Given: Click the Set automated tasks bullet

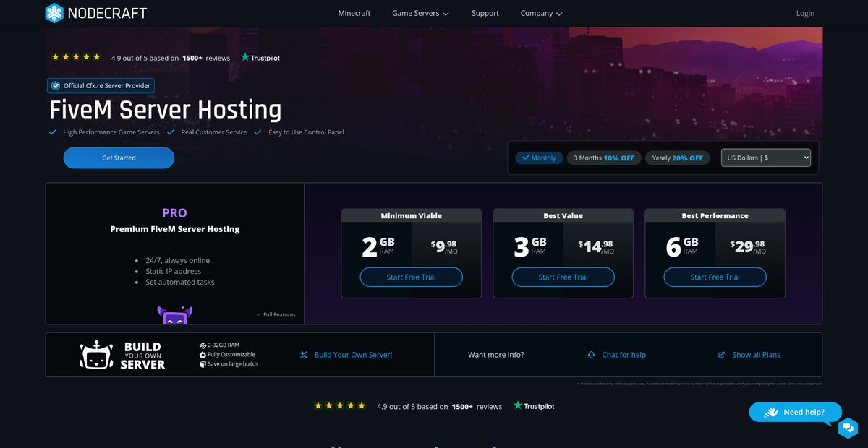Looking at the screenshot, I should coord(180,282).
